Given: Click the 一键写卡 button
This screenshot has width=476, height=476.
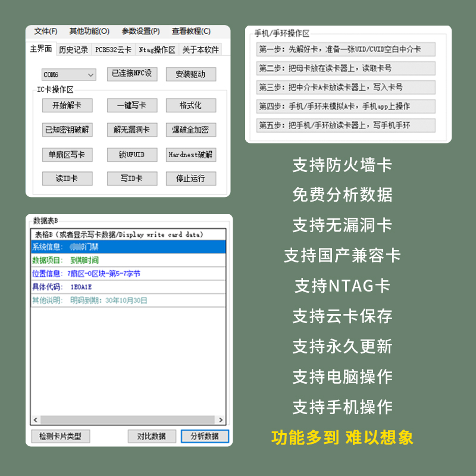Looking at the screenshot, I should pos(132,105).
